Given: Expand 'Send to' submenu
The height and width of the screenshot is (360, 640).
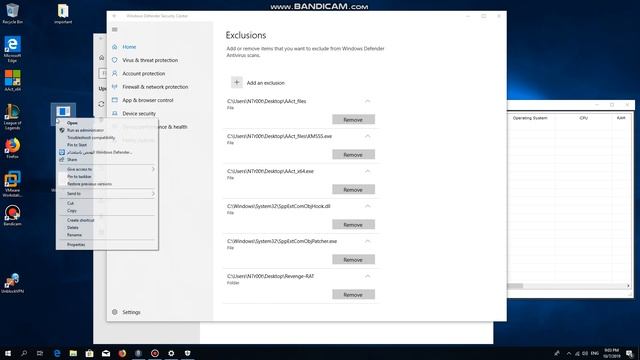Looking at the screenshot, I should pos(107,193).
